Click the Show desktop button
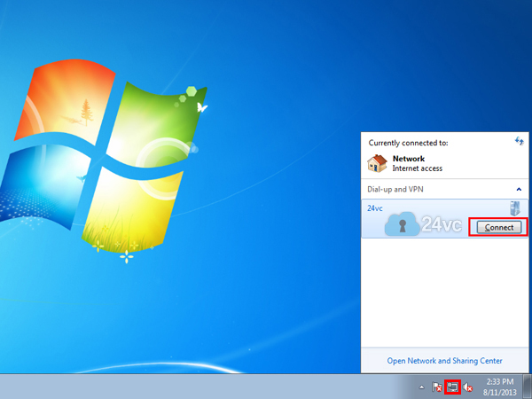Viewport: 532px width, 399px height. (x=528, y=387)
